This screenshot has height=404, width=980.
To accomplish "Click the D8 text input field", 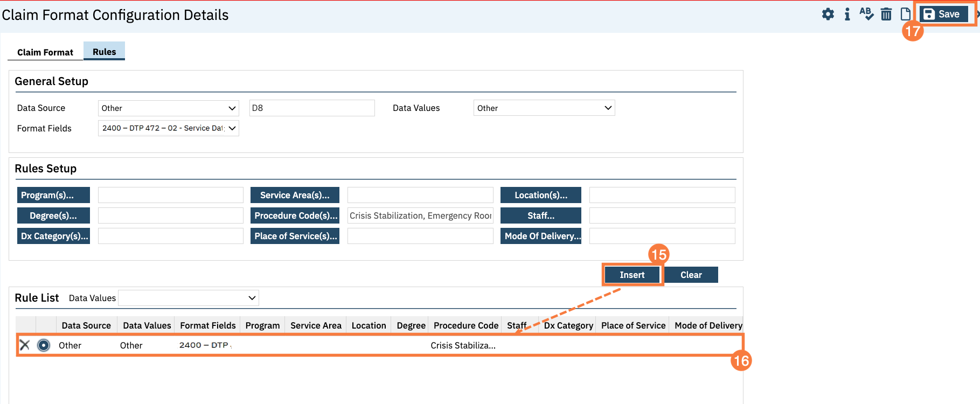I will point(312,108).
